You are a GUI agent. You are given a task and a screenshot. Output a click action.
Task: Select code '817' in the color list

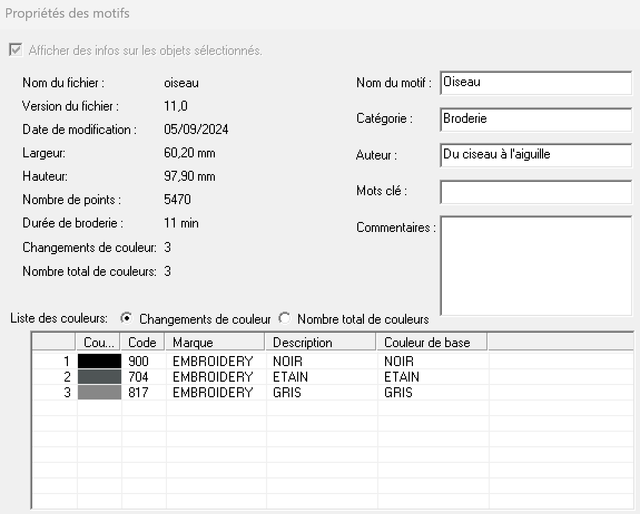point(138,392)
